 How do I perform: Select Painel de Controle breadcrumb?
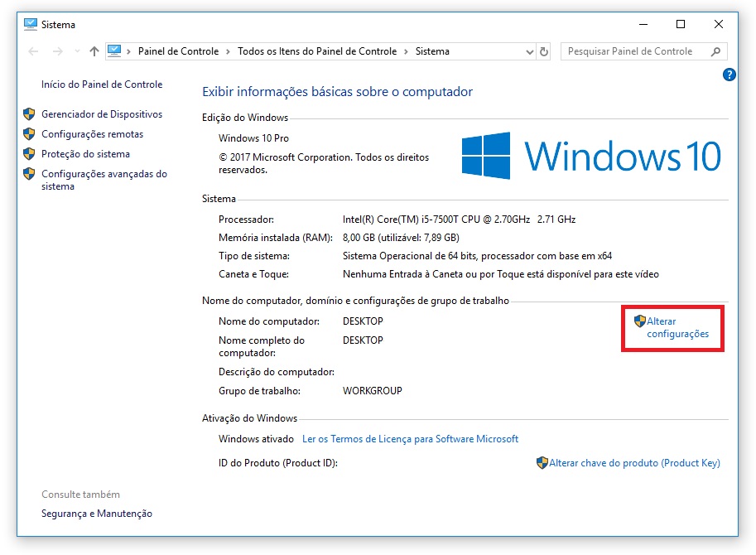tap(178, 51)
